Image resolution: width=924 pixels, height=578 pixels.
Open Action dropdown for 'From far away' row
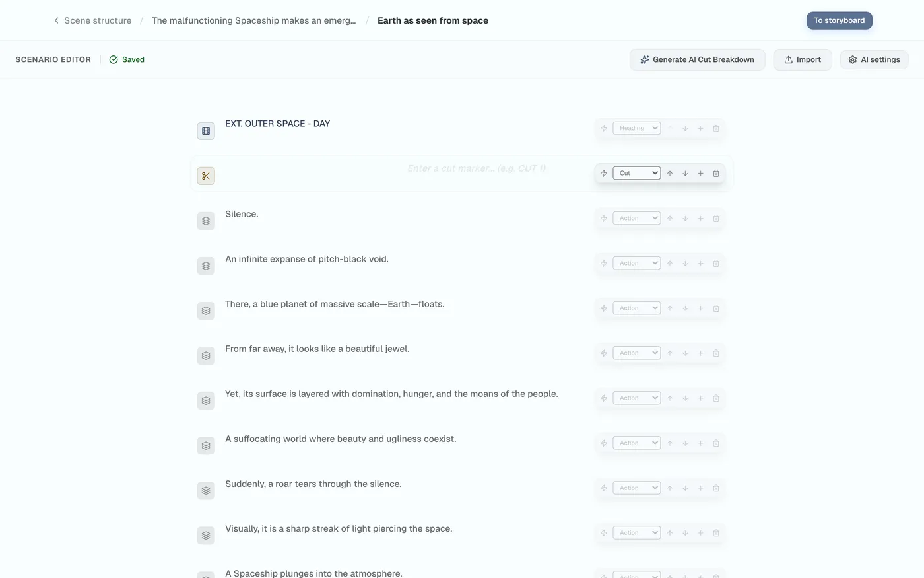click(x=637, y=353)
